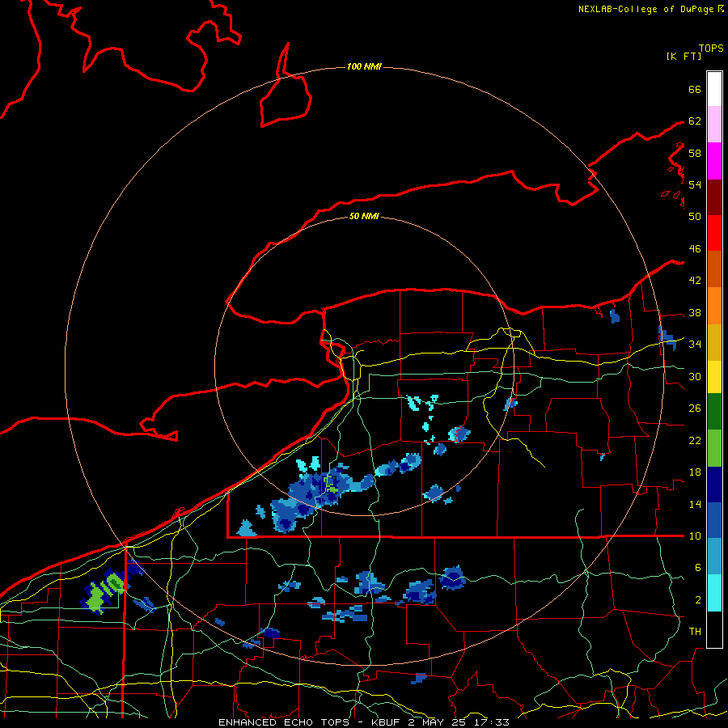728x728 pixels.
Task: Click the legend value 14
Action: (x=695, y=504)
